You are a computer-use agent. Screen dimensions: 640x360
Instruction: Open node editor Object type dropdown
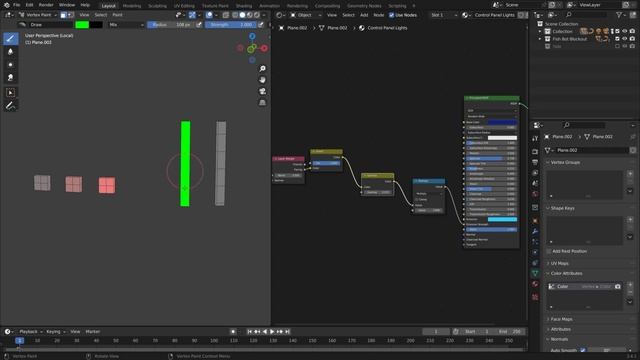click(x=306, y=15)
